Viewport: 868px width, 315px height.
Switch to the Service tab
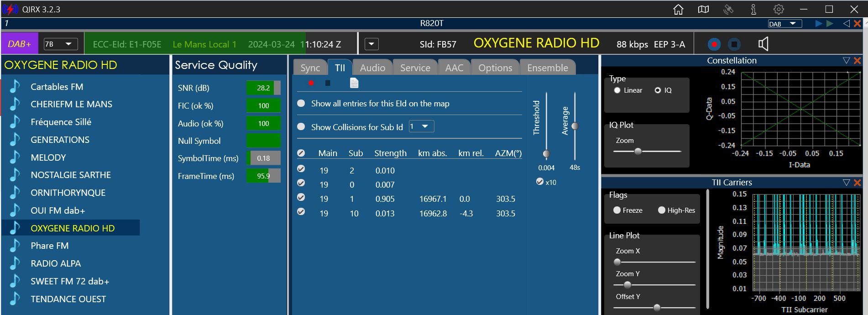pyautogui.click(x=415, y=68)
